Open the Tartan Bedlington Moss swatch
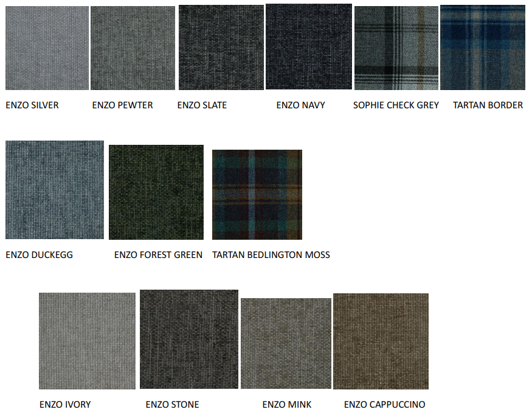Image resolution: width=532 pixels, height=415 pixels. click(x=257, y=195)
